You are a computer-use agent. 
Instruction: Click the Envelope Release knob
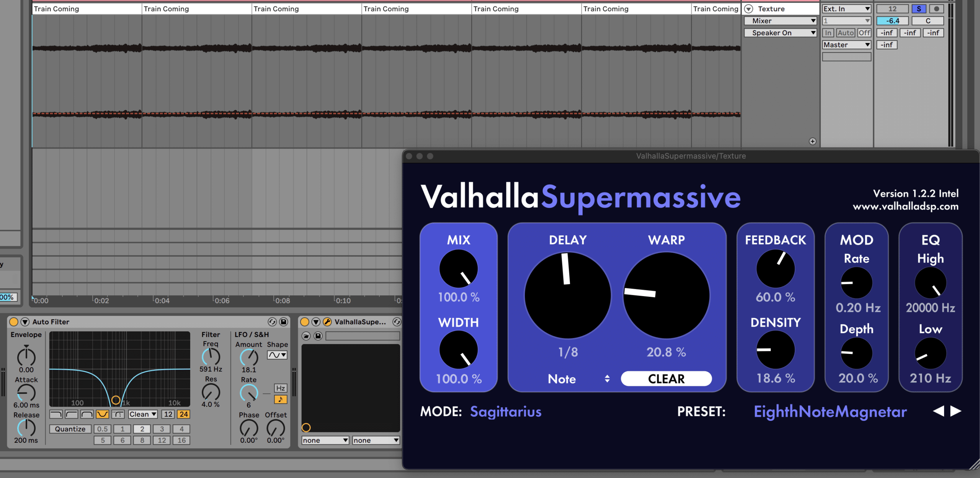click(26, 428)
